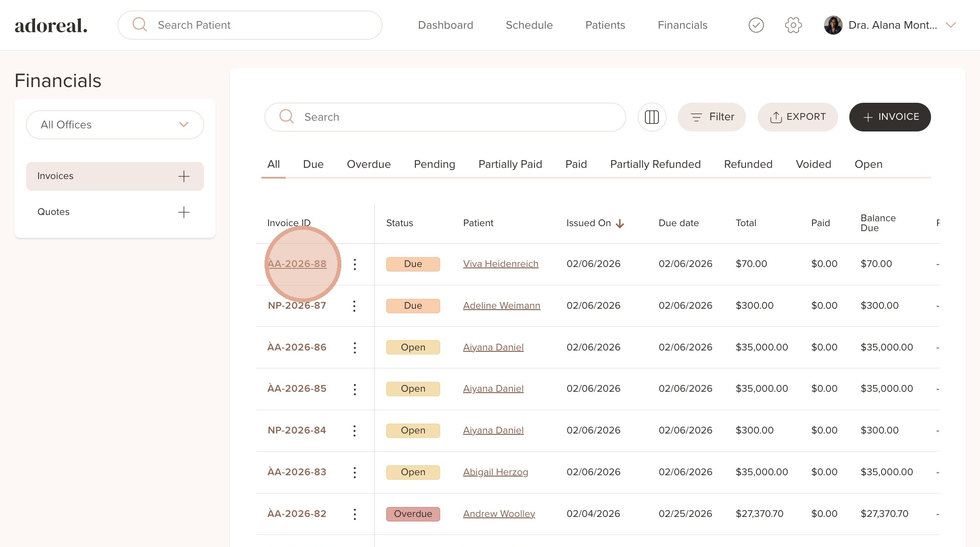Switch to the Partially Paid tab
The image size is (980, 547).
[510, 164]
